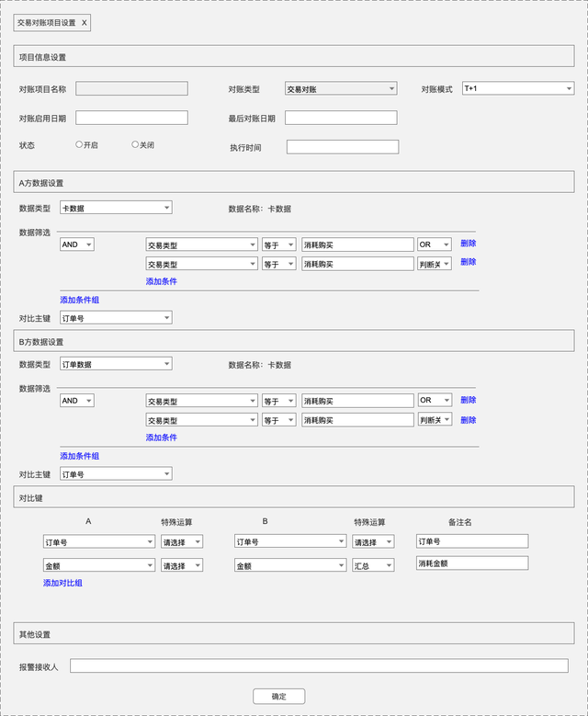Click 备注名 field containing 消耗金额
588x716 pixels.
pos(472,563)
